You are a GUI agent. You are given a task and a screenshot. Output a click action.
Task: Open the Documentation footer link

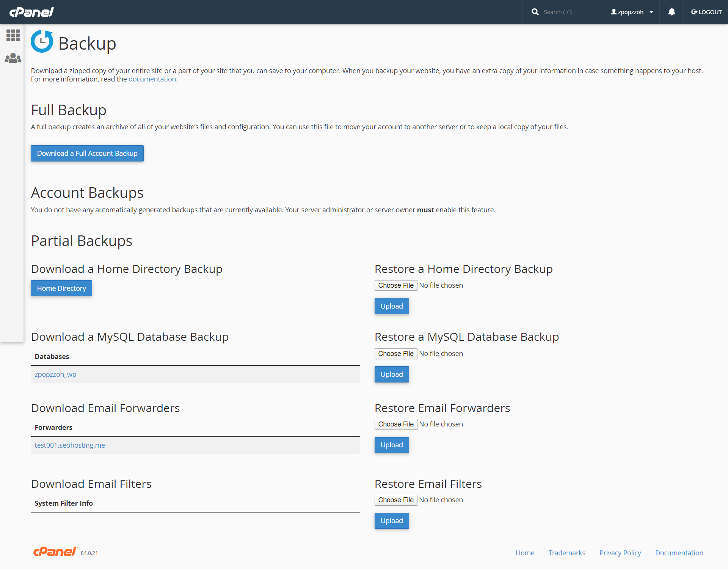click(x=679, y=553)
